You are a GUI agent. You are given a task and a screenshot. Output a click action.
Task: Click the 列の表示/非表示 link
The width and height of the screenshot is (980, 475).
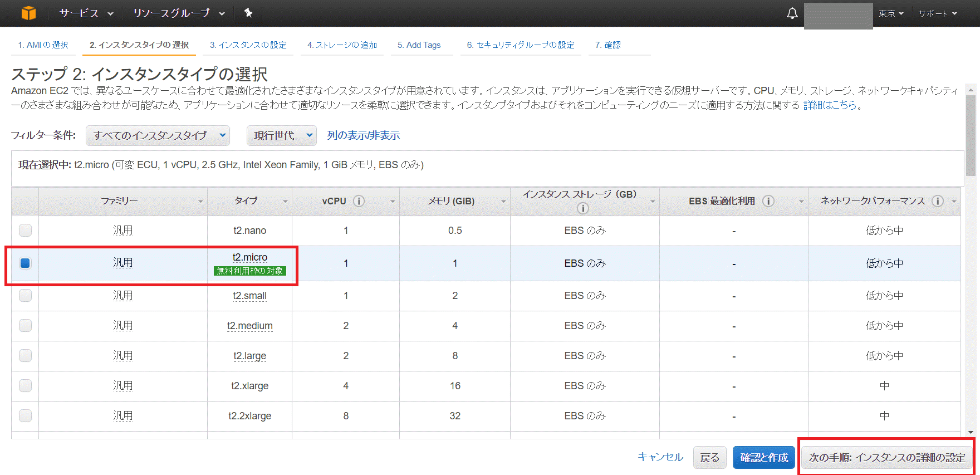coord(363,135)
